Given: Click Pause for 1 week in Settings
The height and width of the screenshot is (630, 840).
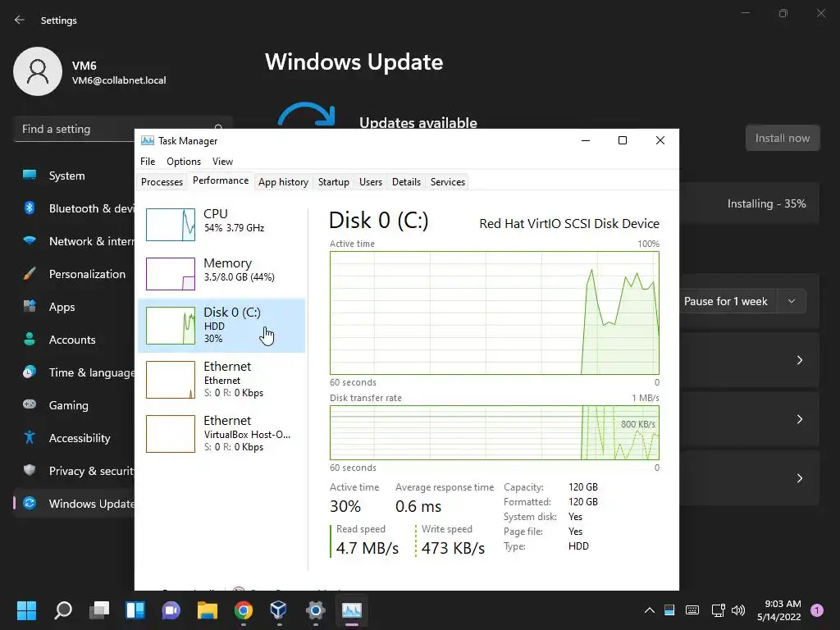Looking at the screenshot, I should (725, 302).
